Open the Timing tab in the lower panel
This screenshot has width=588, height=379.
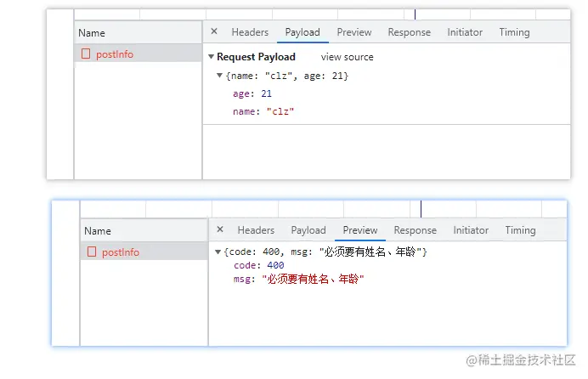click(520, 230)
